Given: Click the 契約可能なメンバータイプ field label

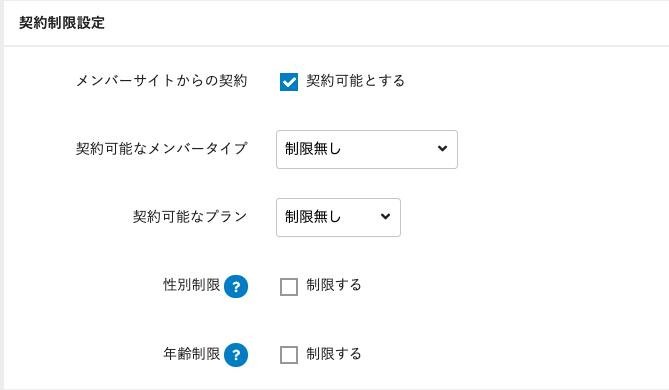Looking at the screenshot, I should [x=162, y=148].
